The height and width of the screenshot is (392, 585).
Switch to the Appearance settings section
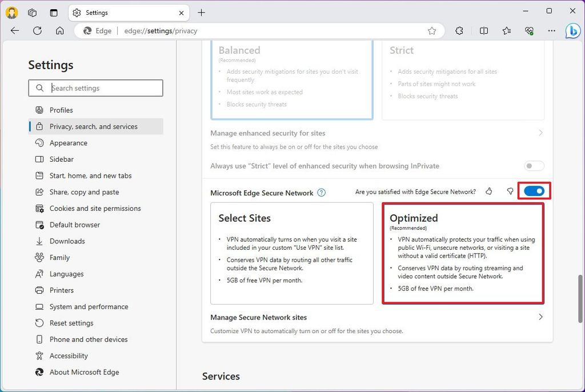point(69,143)
